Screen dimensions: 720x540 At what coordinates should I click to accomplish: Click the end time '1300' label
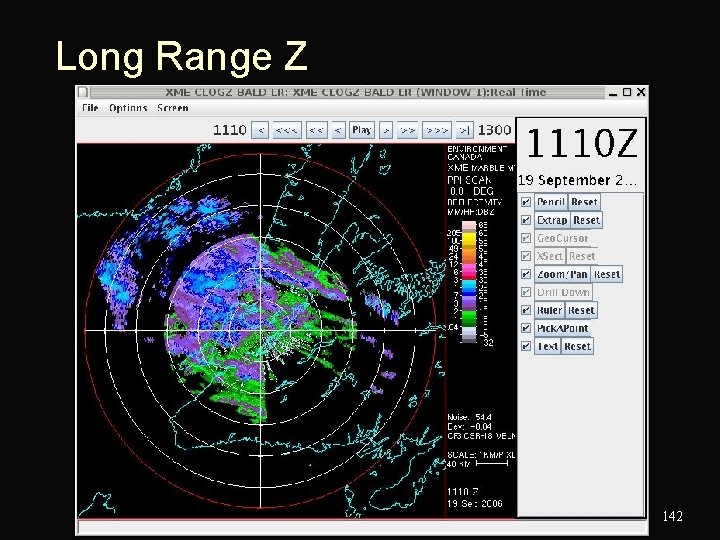pyautogui.click(x=495, y=130)
